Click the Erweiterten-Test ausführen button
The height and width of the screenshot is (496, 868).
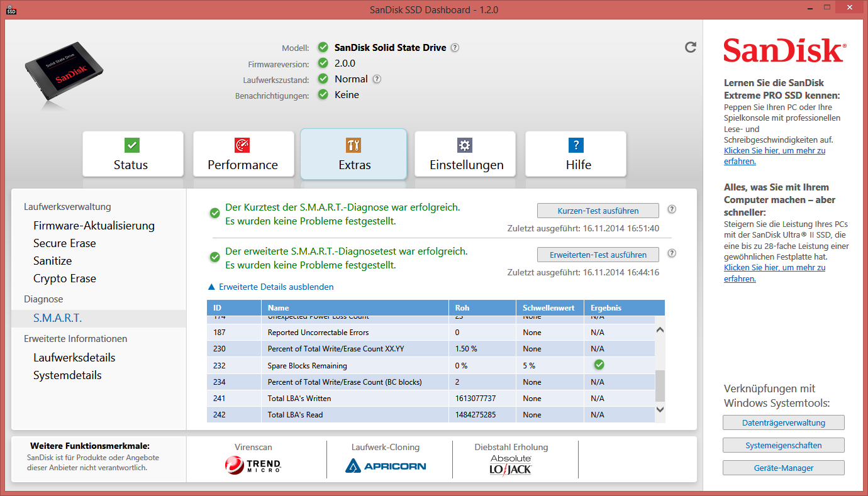point(598,255)
